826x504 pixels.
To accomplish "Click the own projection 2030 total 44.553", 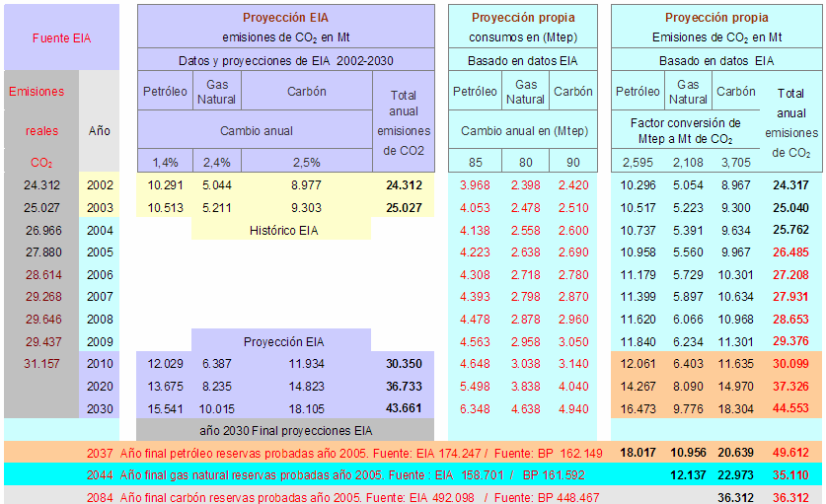I will click(791, 408).
